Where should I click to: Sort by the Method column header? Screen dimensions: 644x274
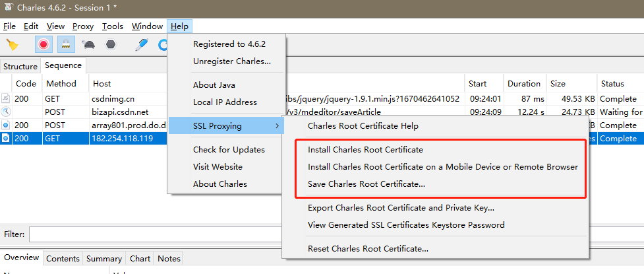click(x=66, y=83)
